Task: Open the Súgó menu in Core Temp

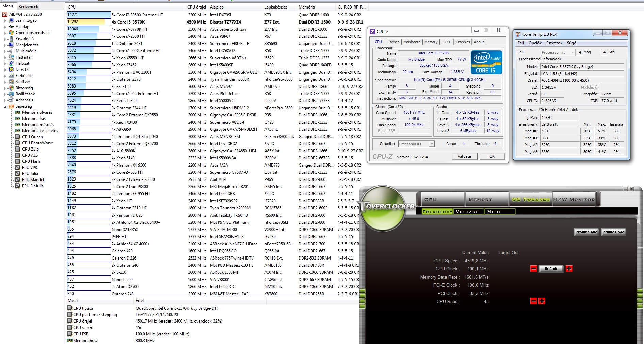Action: pos(571,43)
